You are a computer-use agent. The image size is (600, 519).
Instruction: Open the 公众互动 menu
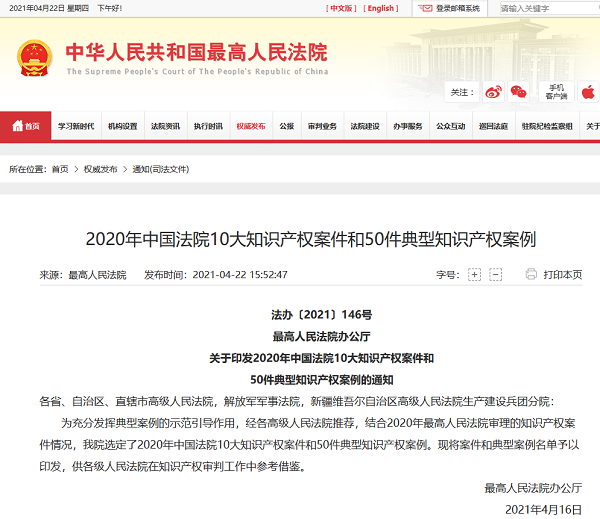click(x=450, y=126)
